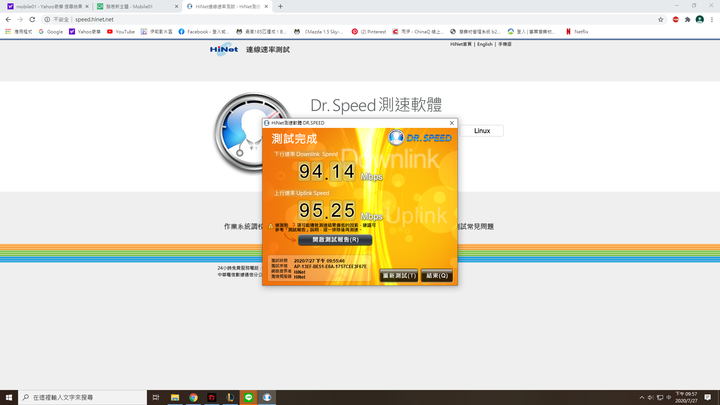
Task: Open Task View on the taskbar
Action: pos(156,397)
